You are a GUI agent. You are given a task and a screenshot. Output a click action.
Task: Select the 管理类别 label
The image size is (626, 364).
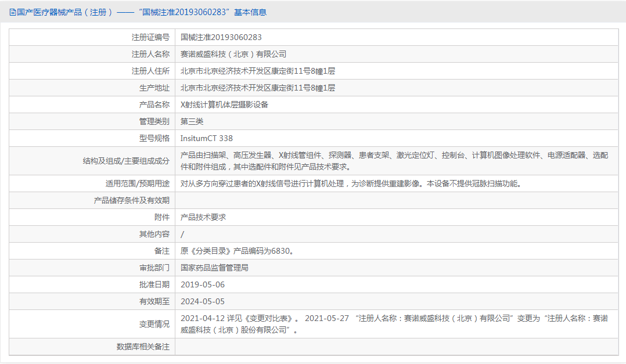[154, 121]
